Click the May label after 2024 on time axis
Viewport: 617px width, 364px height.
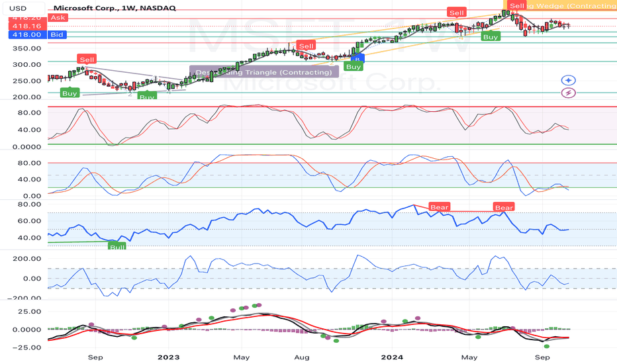coord(469,357)
